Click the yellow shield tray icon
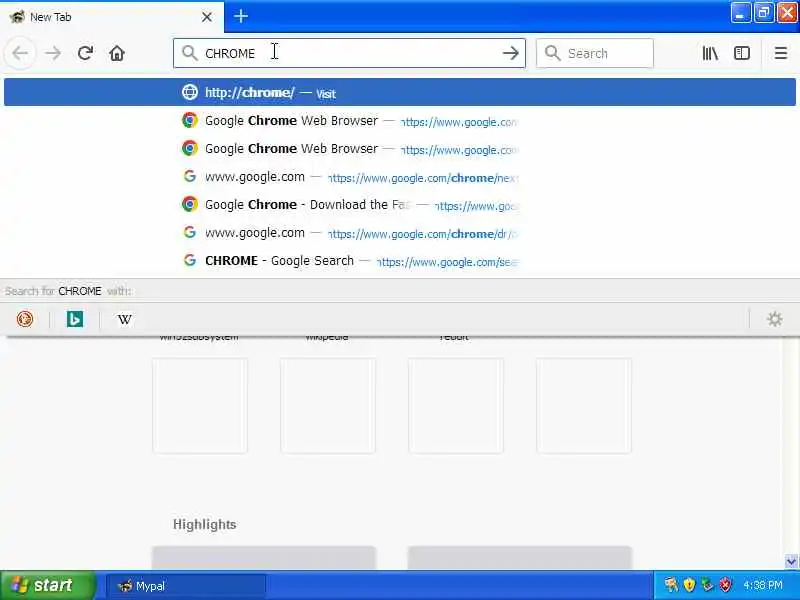Viewport: 800px width, 600px height. point(689,585)
